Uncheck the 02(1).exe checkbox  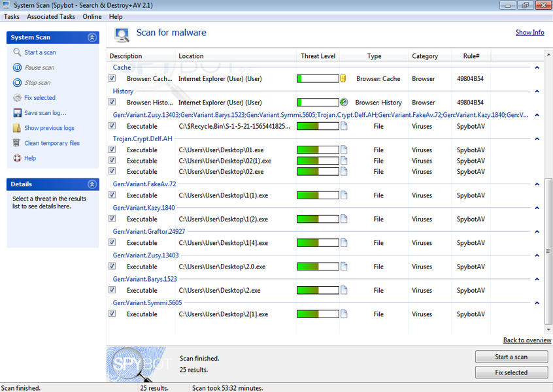tap(112, 160)
